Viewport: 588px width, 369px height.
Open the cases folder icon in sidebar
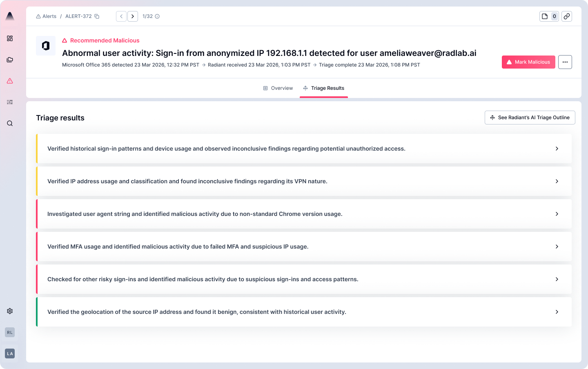(x=10, y=60)
